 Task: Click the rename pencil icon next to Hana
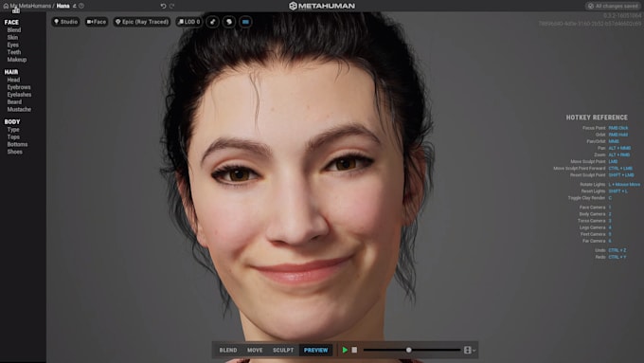pos(74,7)
